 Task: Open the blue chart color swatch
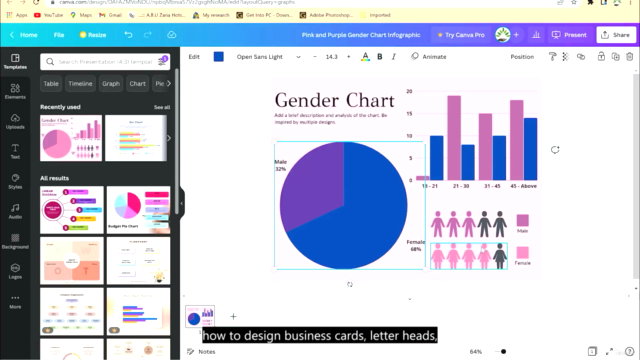(x=219, y=57)
